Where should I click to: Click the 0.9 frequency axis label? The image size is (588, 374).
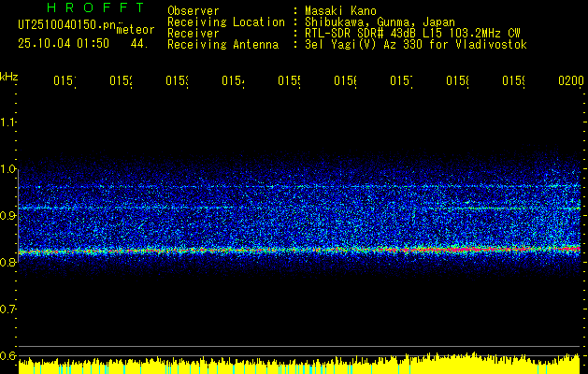pyautogui.click(x=8, y=216)
